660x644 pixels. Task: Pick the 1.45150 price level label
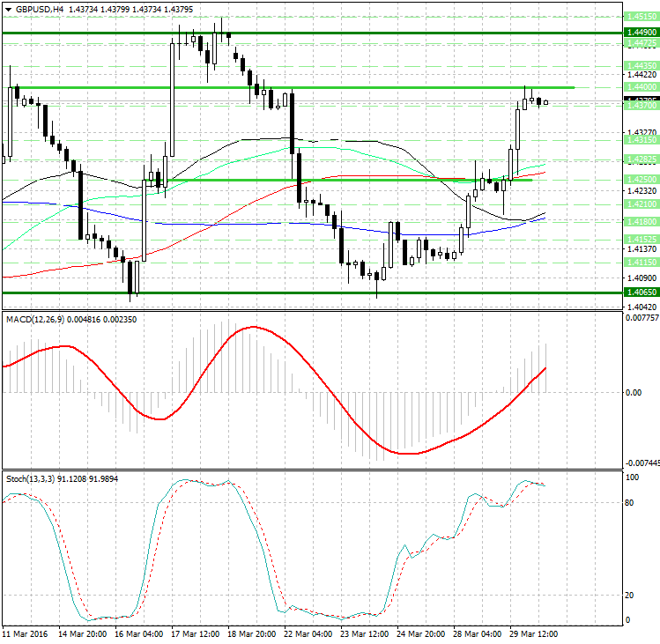640,16
